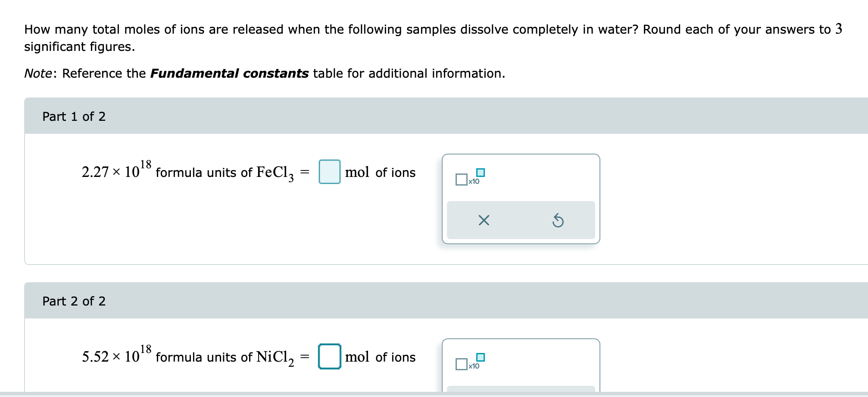Select the Part 1 of 2 header
The height and width of the screenshot is (397, 868).
pyautogui.click(x=74, y=117)
